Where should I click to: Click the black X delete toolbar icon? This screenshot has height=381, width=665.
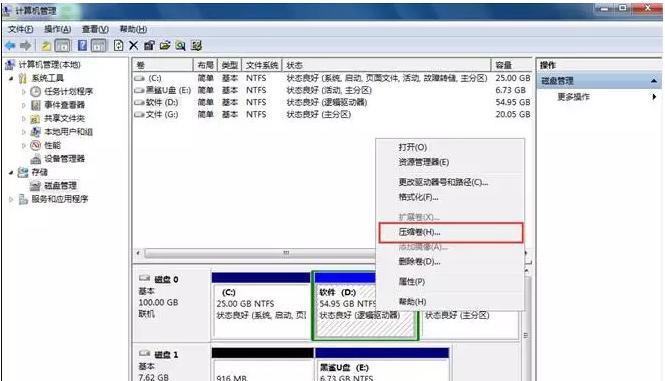tap(134, 45)
